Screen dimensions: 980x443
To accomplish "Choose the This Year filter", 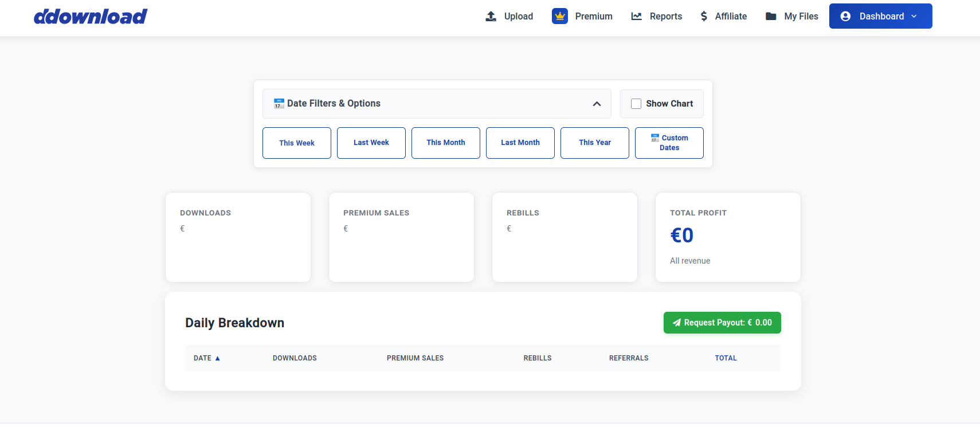I will point(595,143).
